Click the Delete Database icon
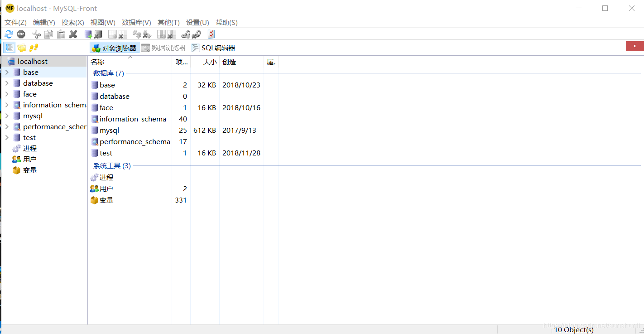 98,34
